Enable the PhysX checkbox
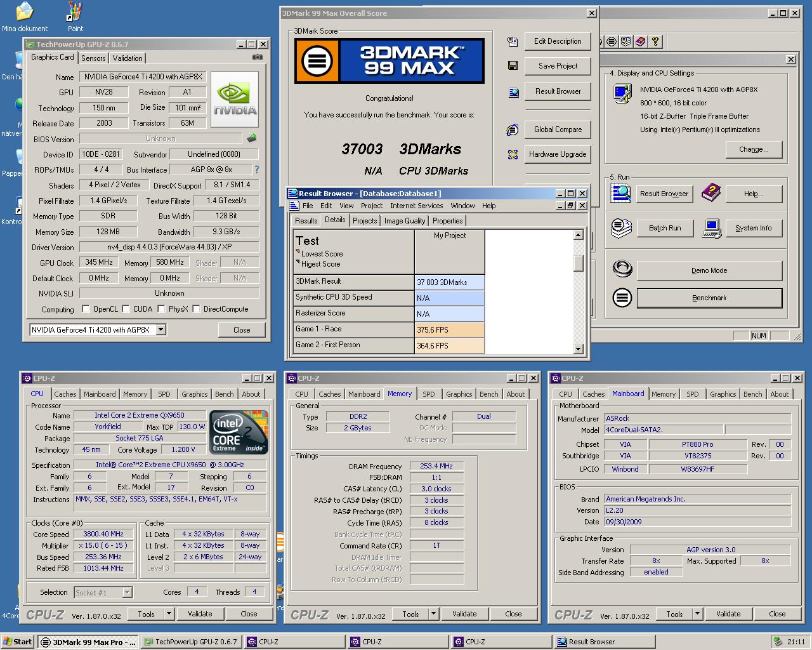Image resolution: width=812 pixels, height=650 pixels. pos(162,309)
